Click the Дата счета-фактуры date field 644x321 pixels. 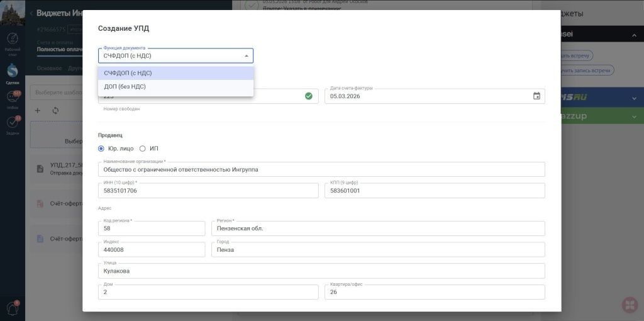pos(435,96)
